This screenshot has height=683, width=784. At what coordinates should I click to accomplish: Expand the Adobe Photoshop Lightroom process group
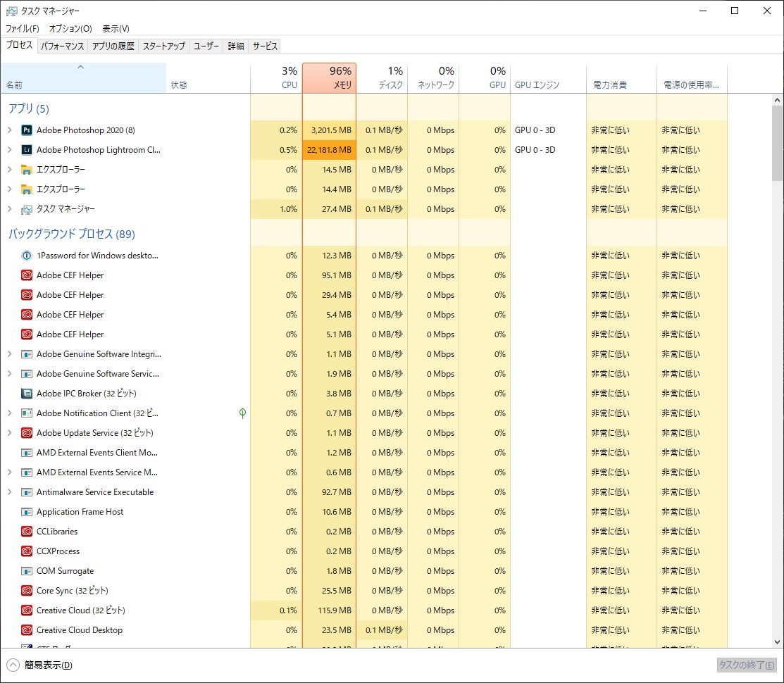click(x=9, y=150)
